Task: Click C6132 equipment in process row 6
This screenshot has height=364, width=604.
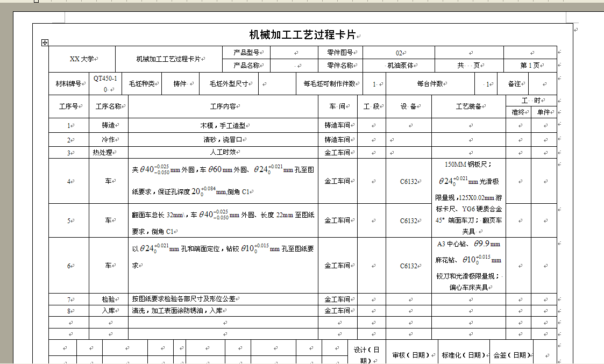Action: click(x=409, y=266)
